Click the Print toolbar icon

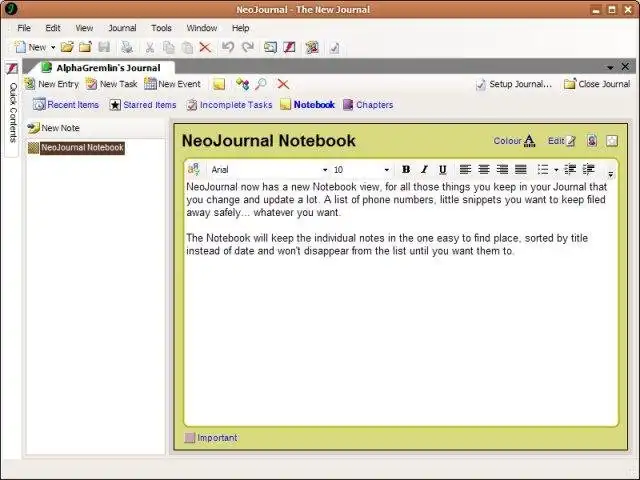point(127,47)
